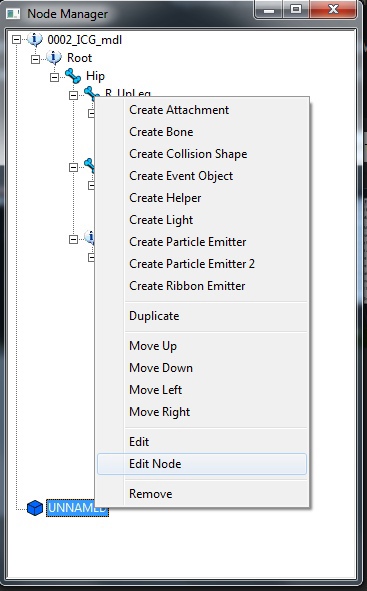The width and height of the screenshot is (367, 591).
Task: Select the UNNAMED tree item
Action: tap(77, 508)
